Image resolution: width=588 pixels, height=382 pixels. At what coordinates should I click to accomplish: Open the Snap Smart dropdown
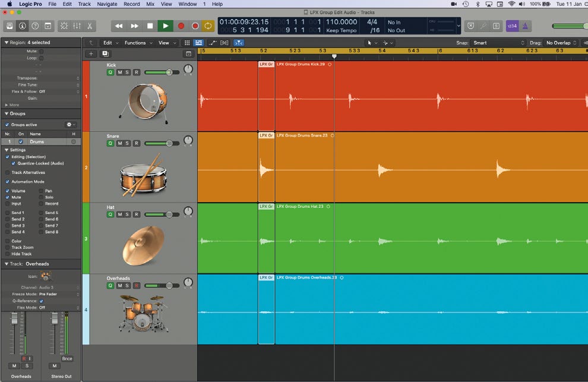498,43
